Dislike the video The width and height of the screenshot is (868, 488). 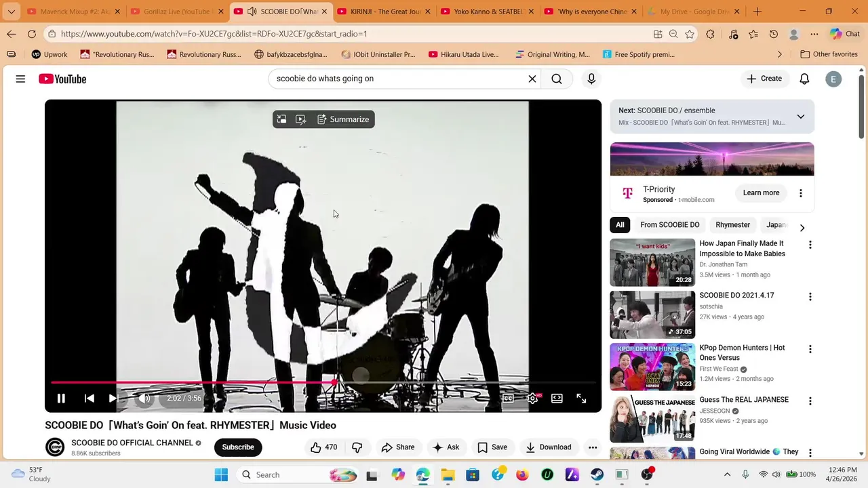pos(357,447)
